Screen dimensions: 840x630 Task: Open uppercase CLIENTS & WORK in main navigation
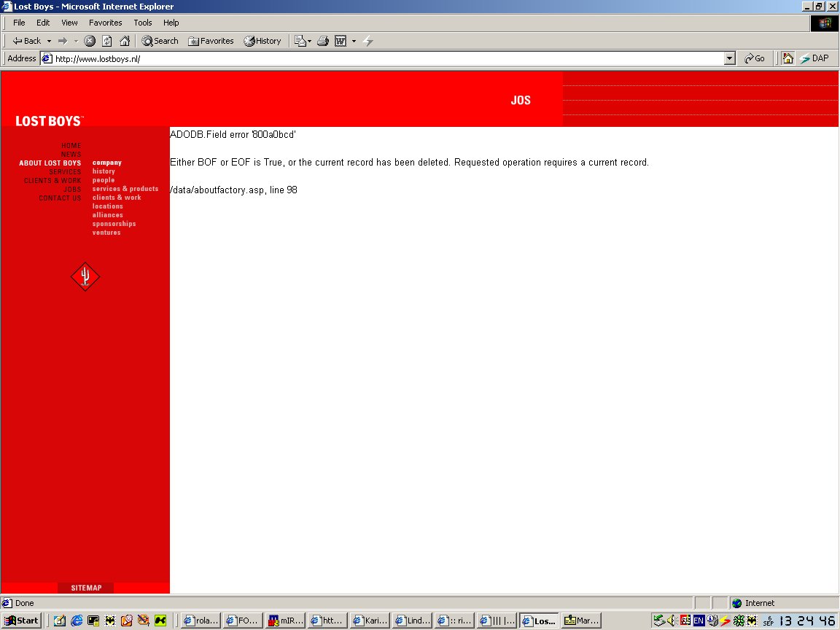click(x=52, y=181)
